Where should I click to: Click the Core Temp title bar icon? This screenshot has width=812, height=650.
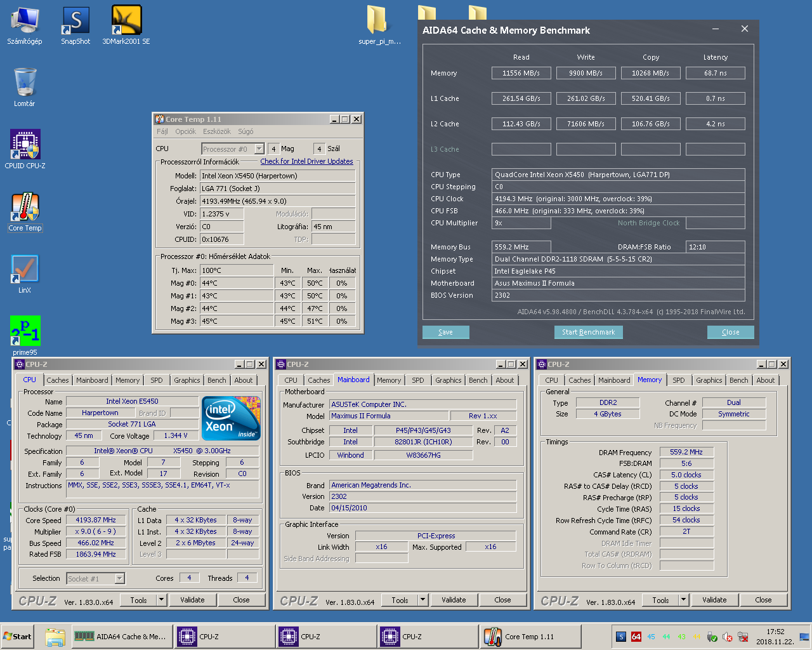click(159, 119)
